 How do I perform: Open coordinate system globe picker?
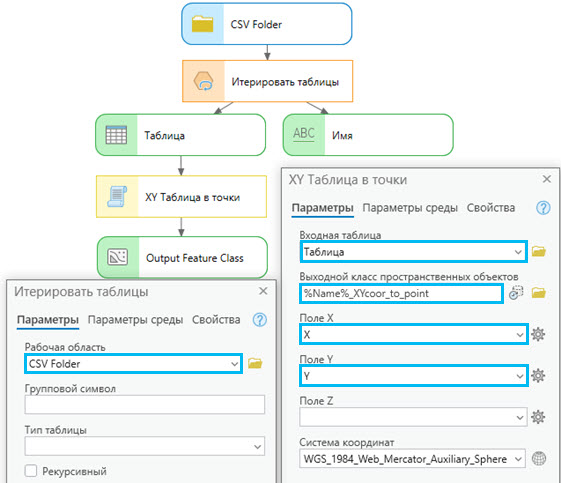[x=538, y=458]
